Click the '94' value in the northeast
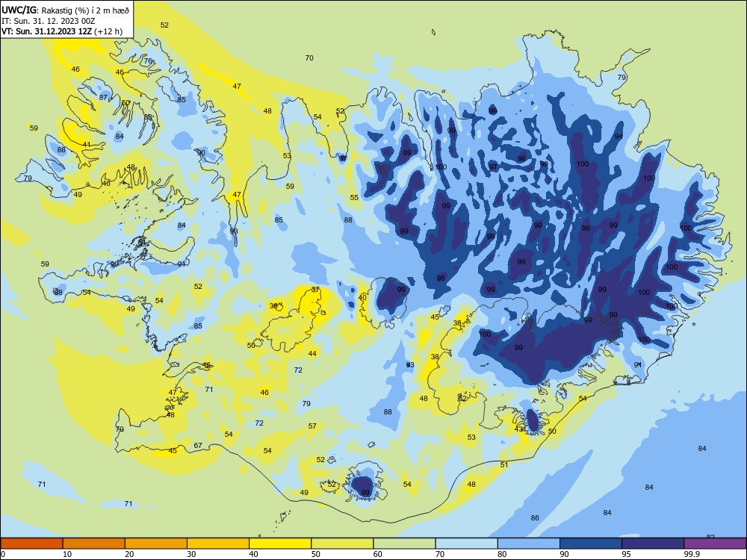 [619, 136]
